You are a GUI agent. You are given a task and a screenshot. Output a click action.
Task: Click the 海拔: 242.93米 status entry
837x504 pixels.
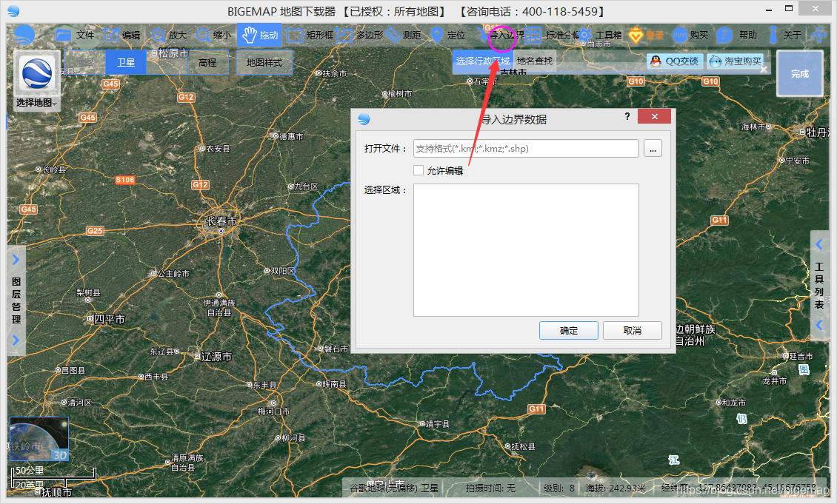coord(616,488)
